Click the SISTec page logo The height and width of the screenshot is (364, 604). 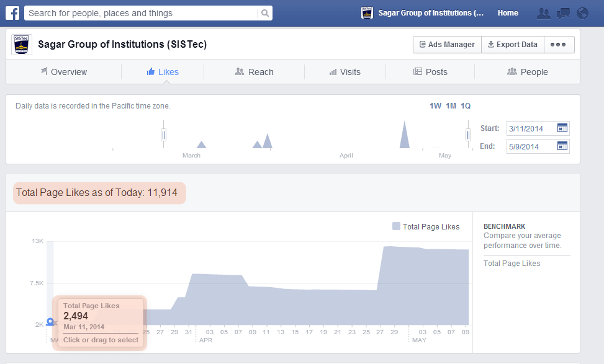pyautogui.click(x=22, y=44)
